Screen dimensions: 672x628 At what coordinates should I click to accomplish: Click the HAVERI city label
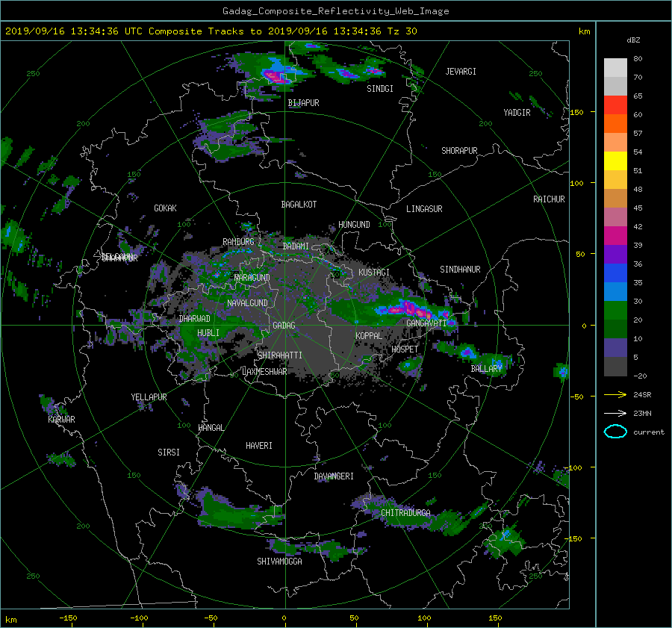(x=259, y=447)
